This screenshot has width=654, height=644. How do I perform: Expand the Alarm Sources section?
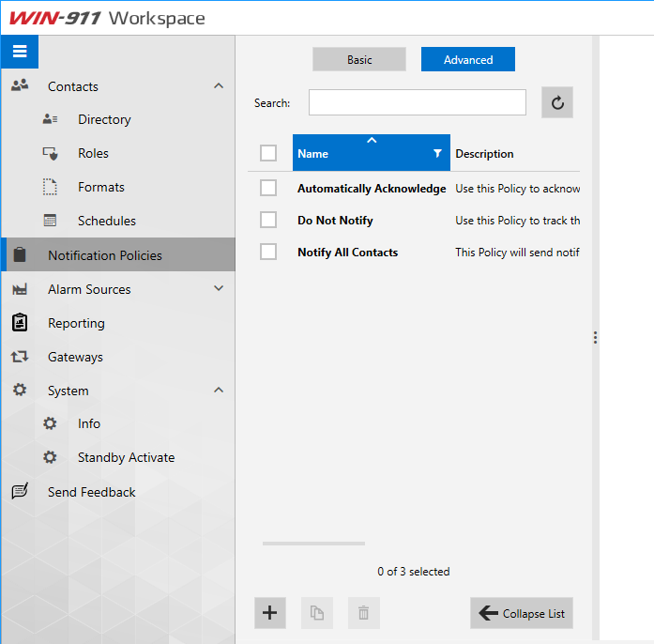219,288
